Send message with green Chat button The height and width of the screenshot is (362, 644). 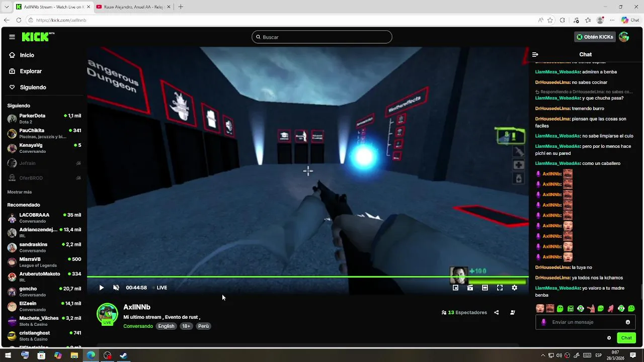[x=626, y=338]
